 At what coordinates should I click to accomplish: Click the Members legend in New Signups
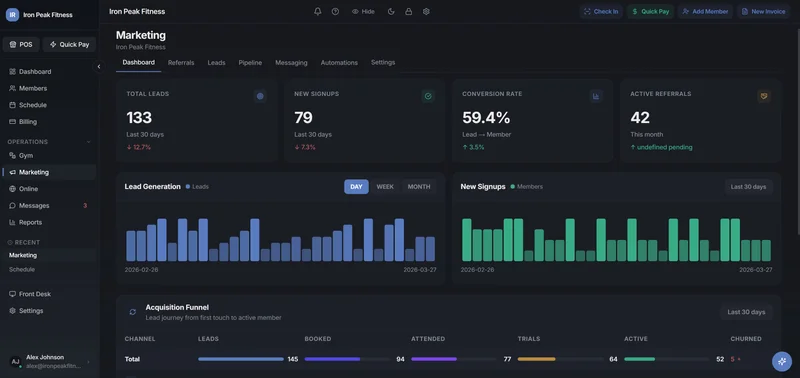coord(527,187)
